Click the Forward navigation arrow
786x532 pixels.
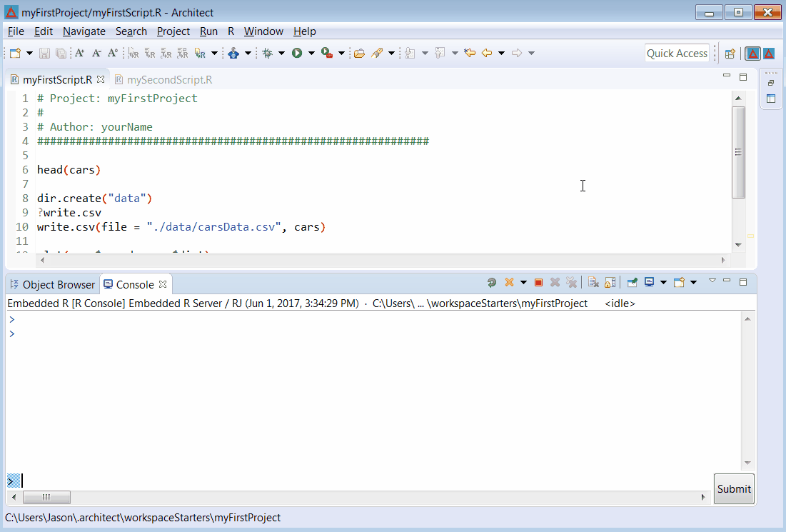point(517,53)
